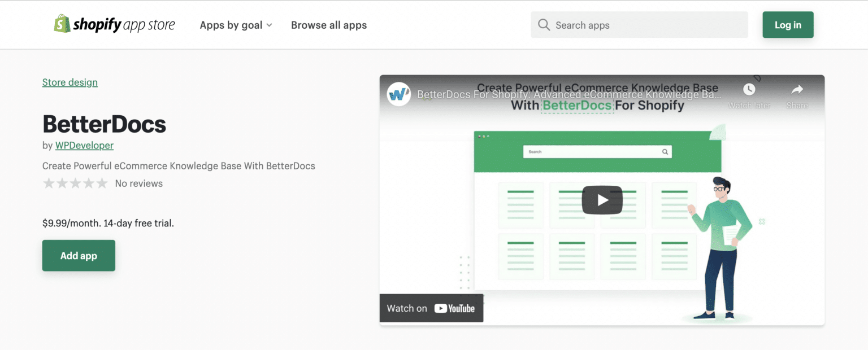Screen dimensions: 868x350
Task: Click the Search apps input field
Action: tap(639, 25)
